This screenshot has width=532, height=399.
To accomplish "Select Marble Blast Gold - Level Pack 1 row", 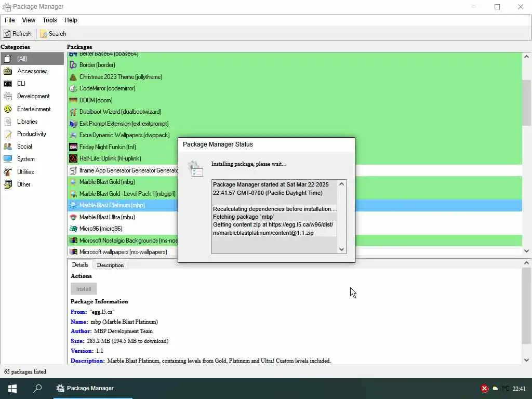I will click(x=295, y=194).
